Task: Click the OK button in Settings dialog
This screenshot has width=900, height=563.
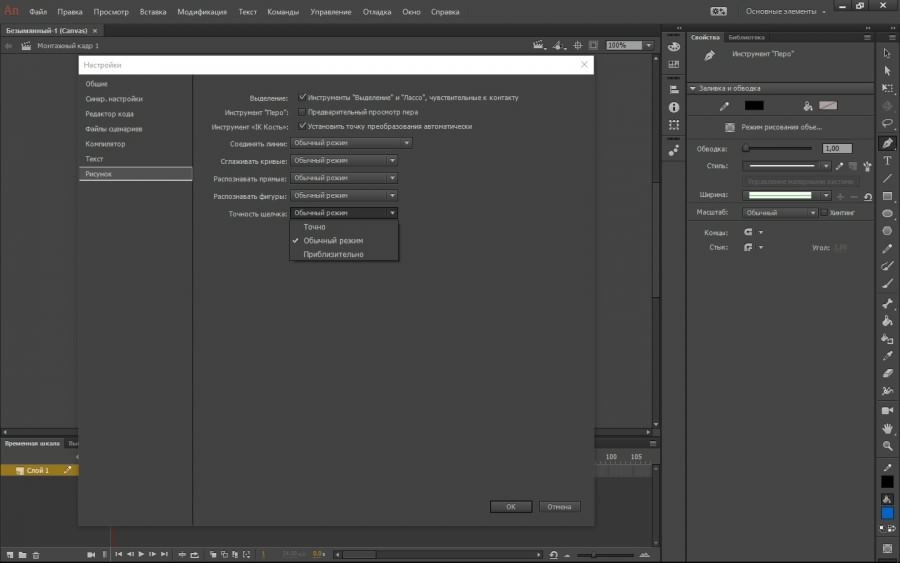Action: (x=510, y=507)
